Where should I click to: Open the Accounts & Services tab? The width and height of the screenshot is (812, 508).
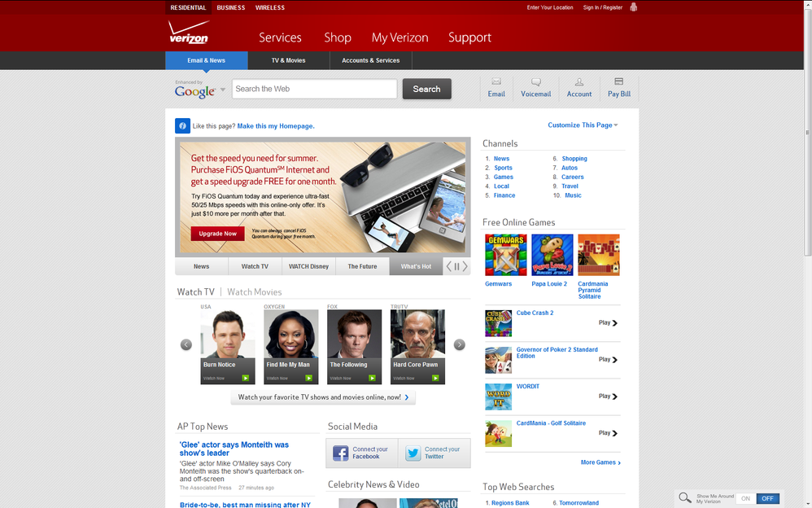point(370,60)
